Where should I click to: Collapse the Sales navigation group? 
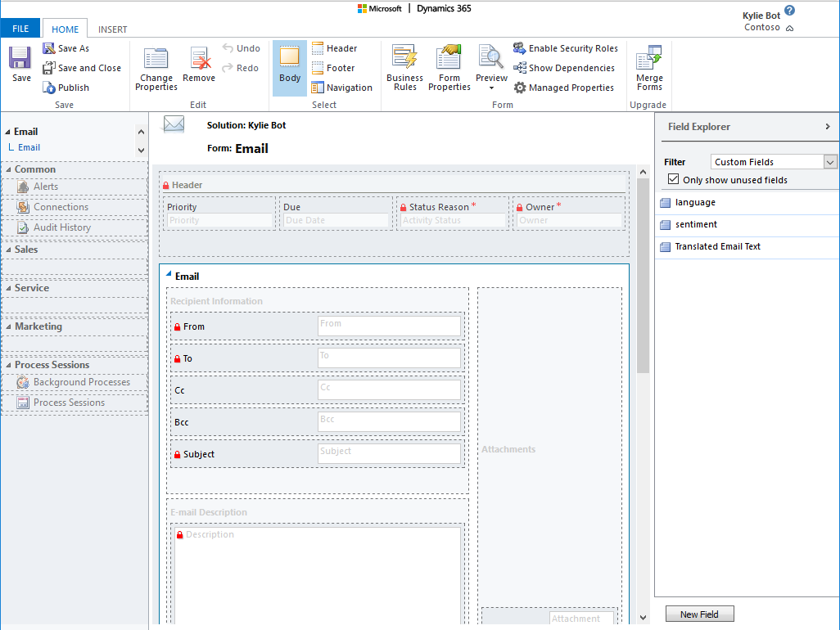tap(8, 250)
